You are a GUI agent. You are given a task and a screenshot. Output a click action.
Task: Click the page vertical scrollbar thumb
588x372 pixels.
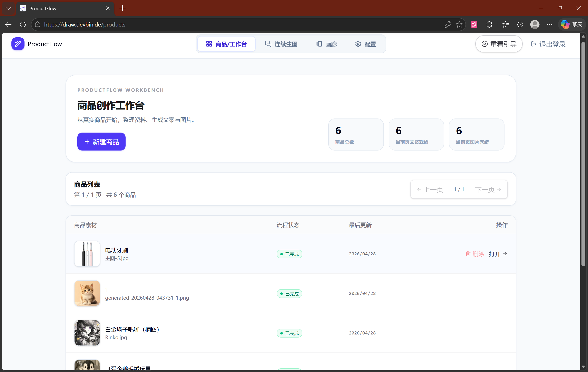pos(583,154)
